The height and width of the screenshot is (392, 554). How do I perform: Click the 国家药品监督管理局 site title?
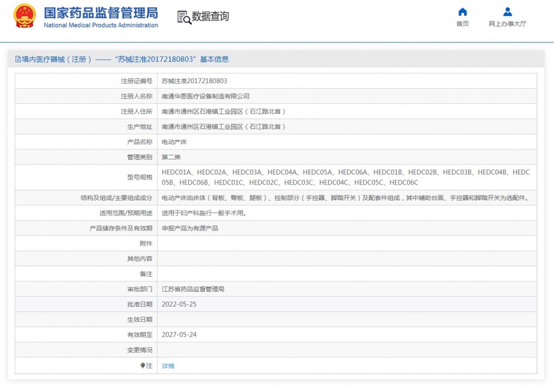click(101, 12)
